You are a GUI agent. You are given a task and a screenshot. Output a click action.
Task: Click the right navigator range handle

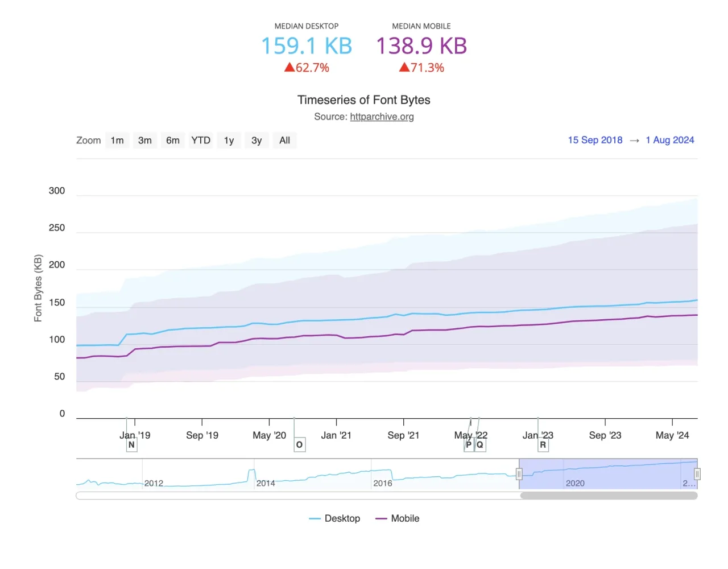pos(697,474)
